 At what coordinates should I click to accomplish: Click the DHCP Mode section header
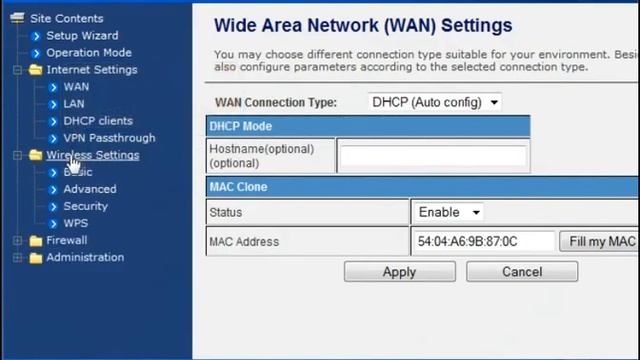coord(368,126)
